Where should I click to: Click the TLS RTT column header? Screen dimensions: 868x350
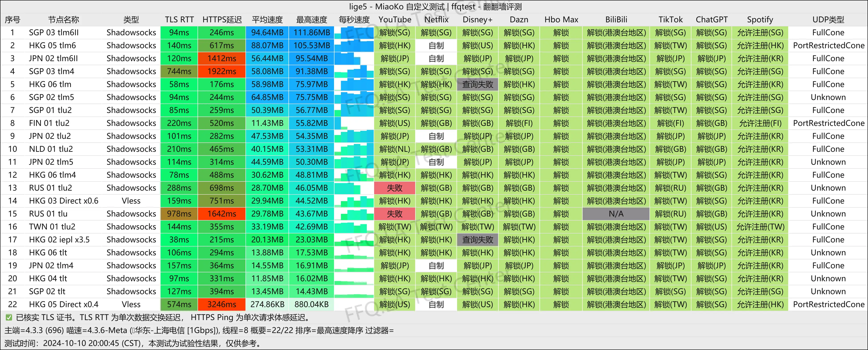click(x=179, y=20)
